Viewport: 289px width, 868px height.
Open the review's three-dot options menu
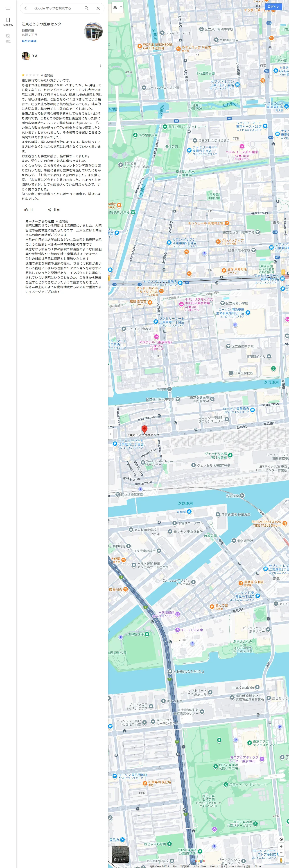point(101,66)
